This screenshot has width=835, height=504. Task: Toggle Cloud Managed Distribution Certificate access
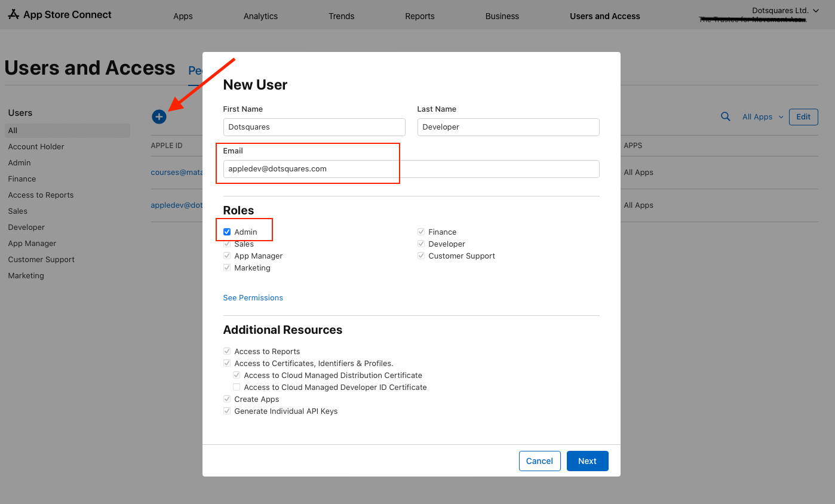pyautogui.click(x=237, y=375)
